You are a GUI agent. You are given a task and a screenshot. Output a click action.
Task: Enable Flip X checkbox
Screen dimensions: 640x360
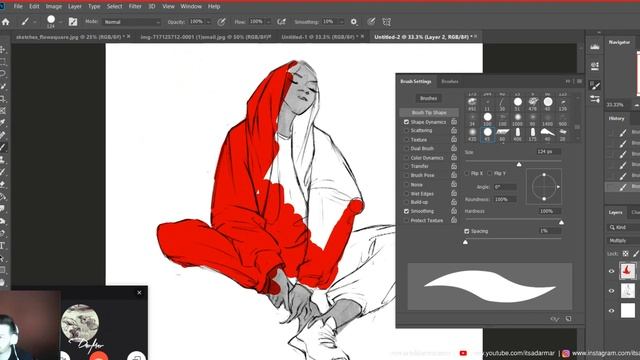click(x=467, y=173)
